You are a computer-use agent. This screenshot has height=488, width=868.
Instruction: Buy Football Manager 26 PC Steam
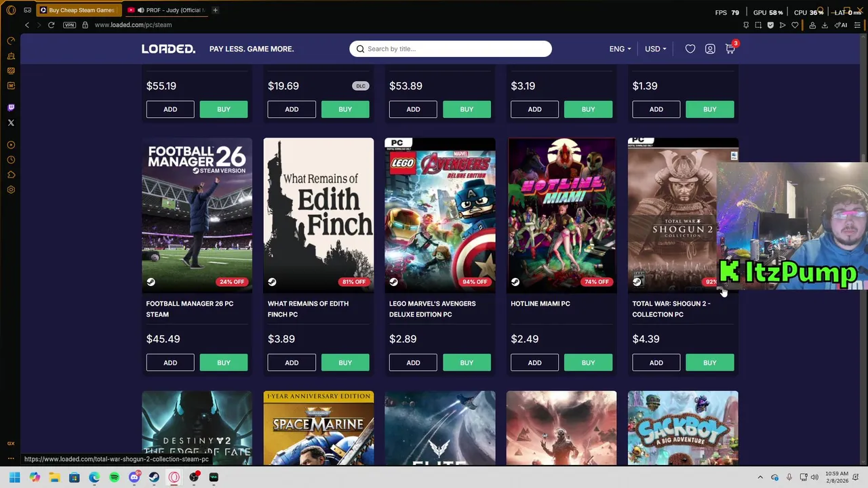point(224,363)
